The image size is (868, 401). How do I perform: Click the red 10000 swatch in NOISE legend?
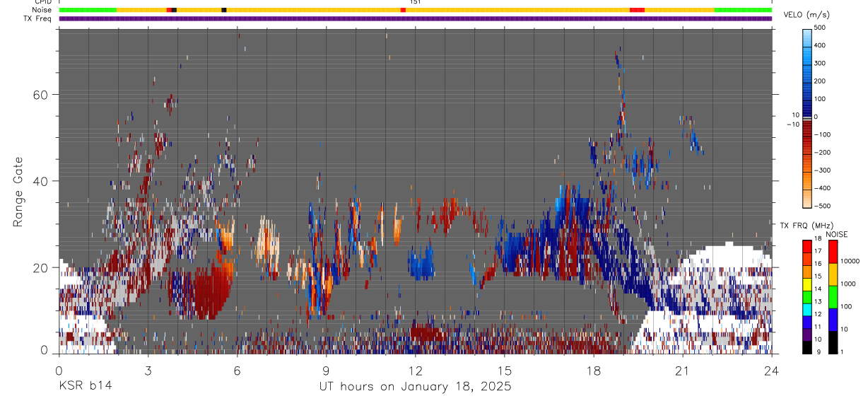tap(833, 252)
